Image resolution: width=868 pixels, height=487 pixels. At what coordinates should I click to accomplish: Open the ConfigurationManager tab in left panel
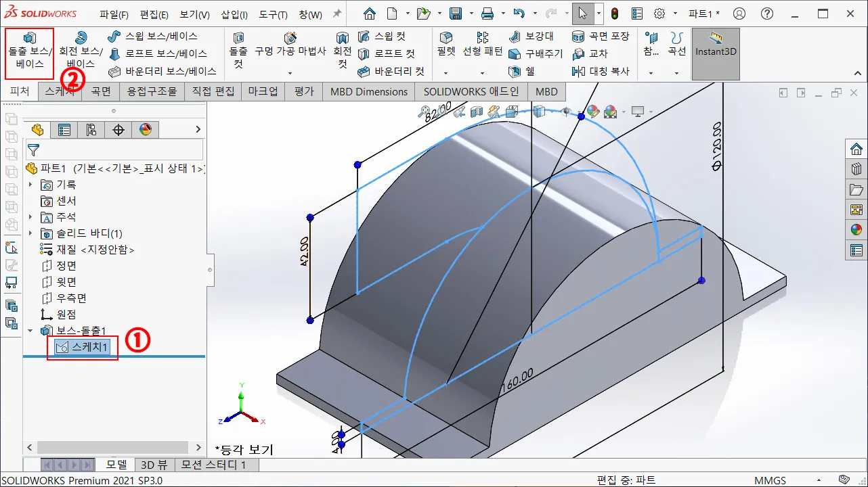pyautogui.click(x=91, y=130)
